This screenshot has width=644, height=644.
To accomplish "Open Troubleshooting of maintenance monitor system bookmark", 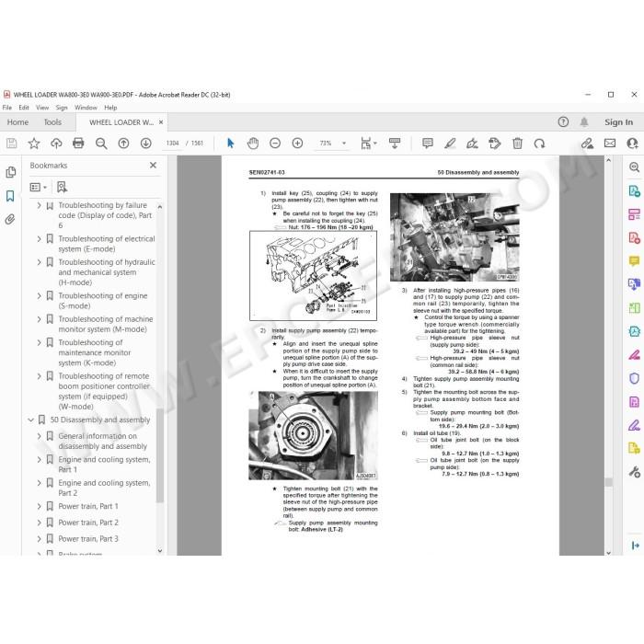I will pyautogui.click(x=95, y=352).
